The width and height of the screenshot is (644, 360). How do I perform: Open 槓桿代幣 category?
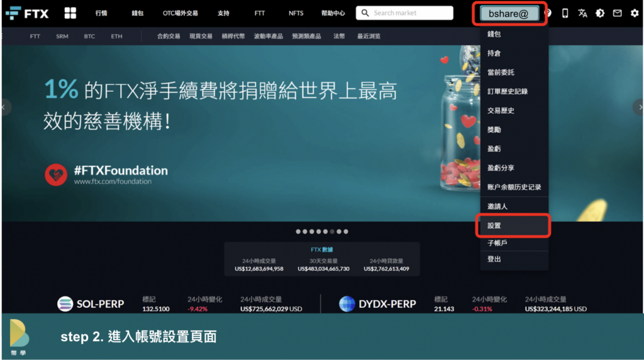(233, 36)
